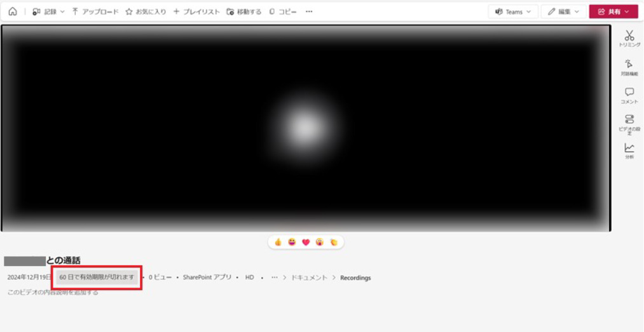Click the 2024年12月19日 date text

(x=29, y=277)
